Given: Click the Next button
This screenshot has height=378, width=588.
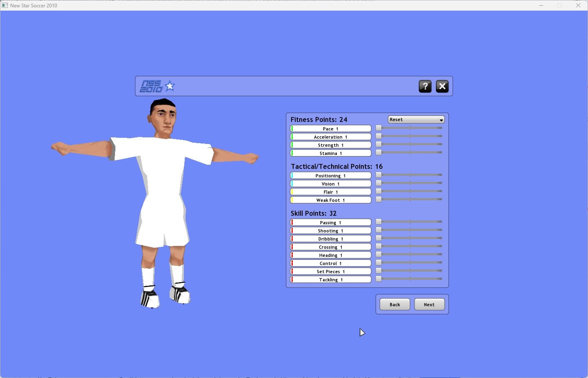Looking at the screenshot, I should pos(429,305).
